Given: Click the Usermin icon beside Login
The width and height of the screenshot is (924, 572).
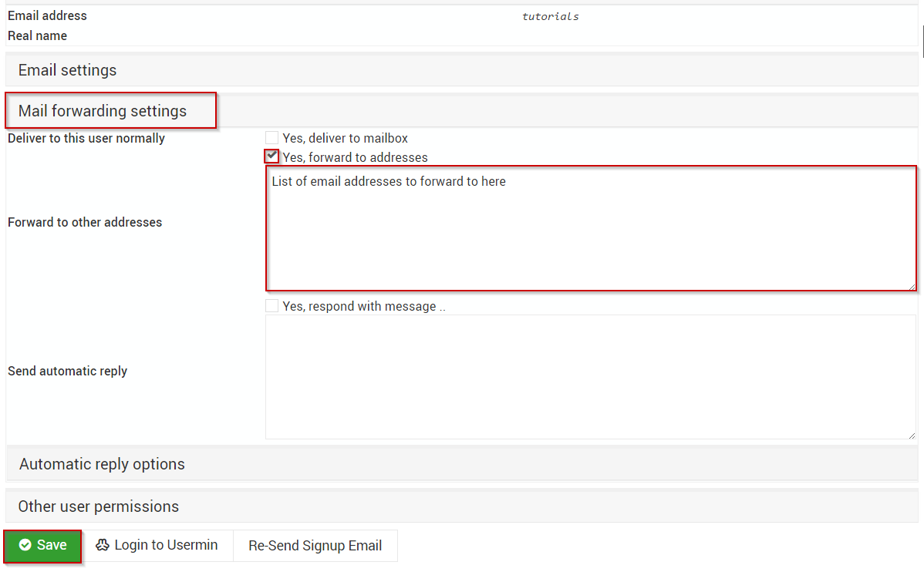Looking at the screenshot, I should click(103, 545).
